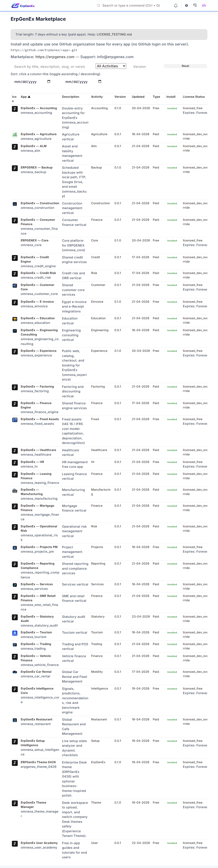
Task: Open the second date field calendar picker
Action: 100,81
